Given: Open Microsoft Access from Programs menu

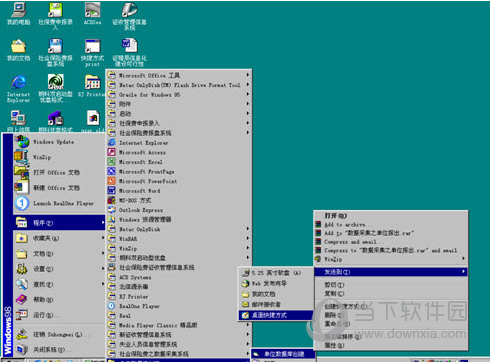Looking at the screenshot, I should [x=179, y=152].
